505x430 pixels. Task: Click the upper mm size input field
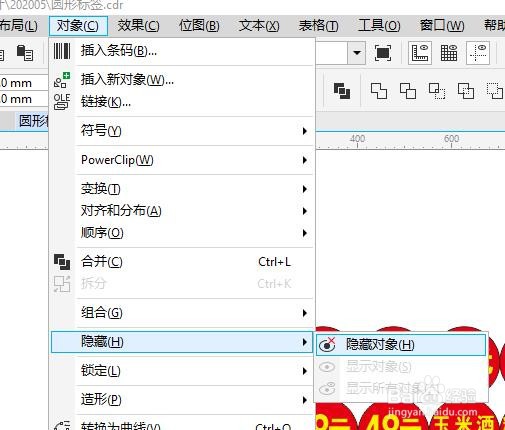[23, 83]
